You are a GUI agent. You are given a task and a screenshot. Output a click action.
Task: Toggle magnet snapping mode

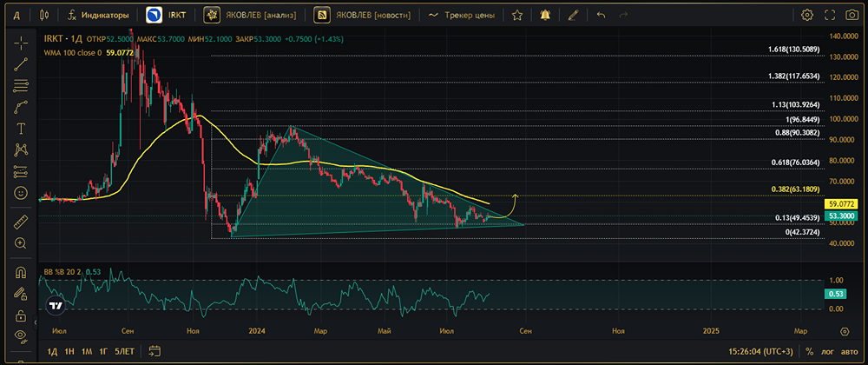click(20, 272)
